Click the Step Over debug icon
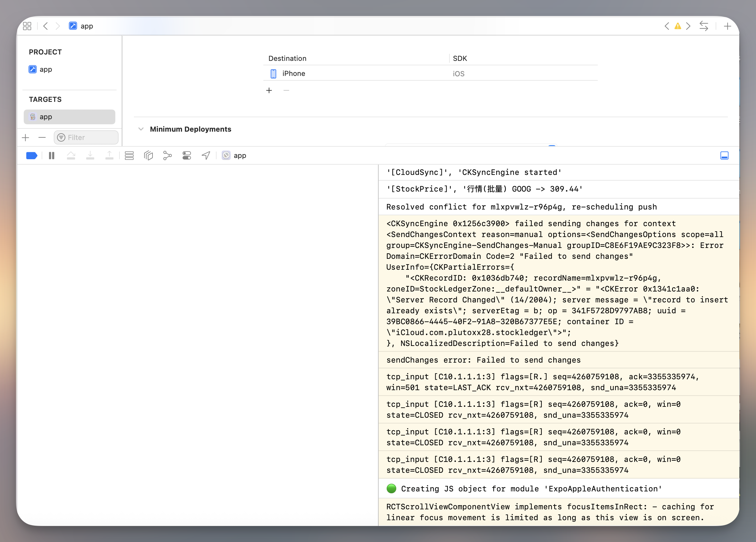This screenshot has height=542, width=756. point(71,156)
